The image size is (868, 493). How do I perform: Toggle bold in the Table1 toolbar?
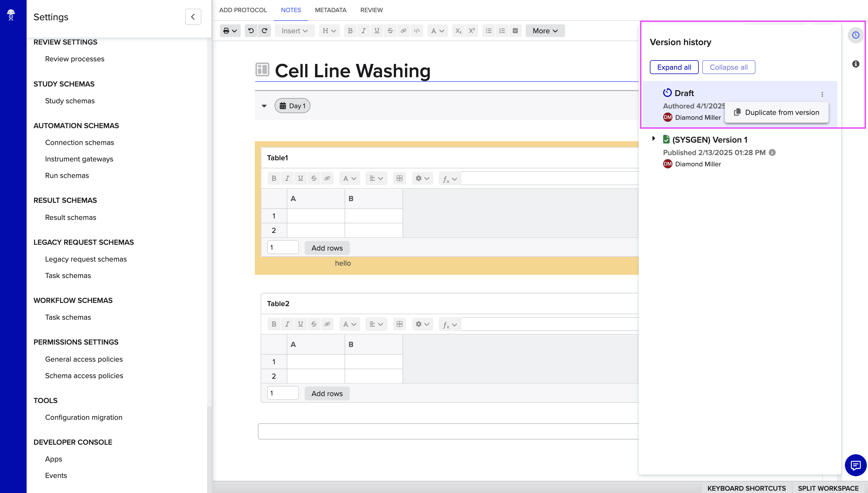coord(274,178)
